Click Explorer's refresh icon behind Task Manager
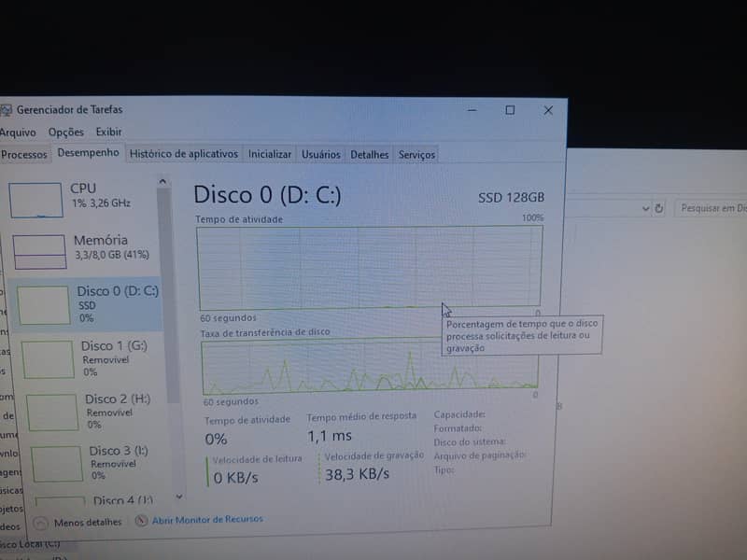The height and width of the screenshot is (560, 747). coord(659,208)
